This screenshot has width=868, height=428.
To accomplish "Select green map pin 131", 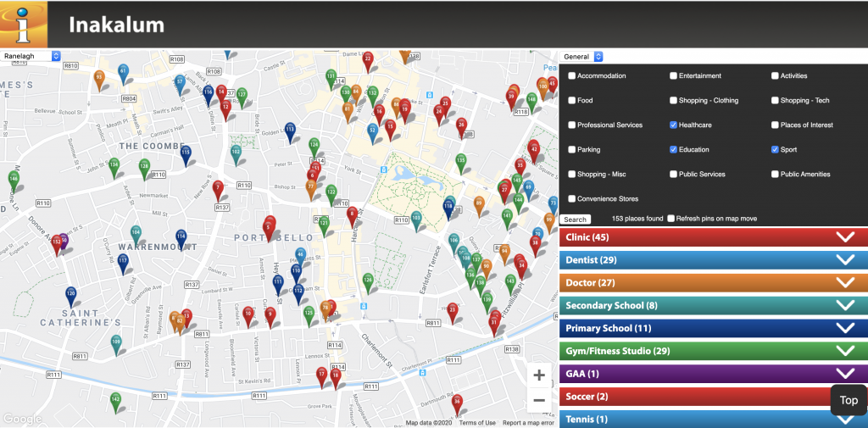I will [x=331, y=80].
